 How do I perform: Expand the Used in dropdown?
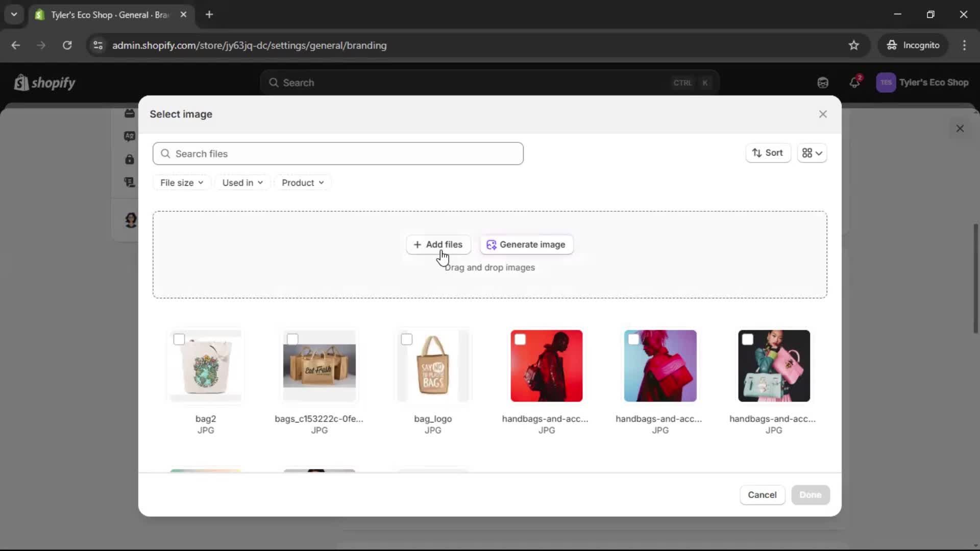[x=242, y=182]
